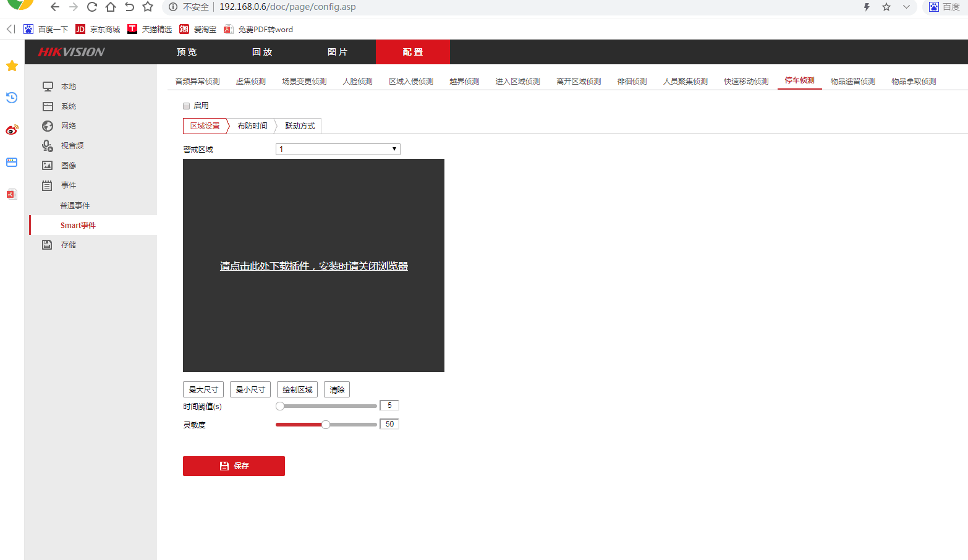Open the 人脸侦测 tab
The image size is (968, 560).
[358, 82]
